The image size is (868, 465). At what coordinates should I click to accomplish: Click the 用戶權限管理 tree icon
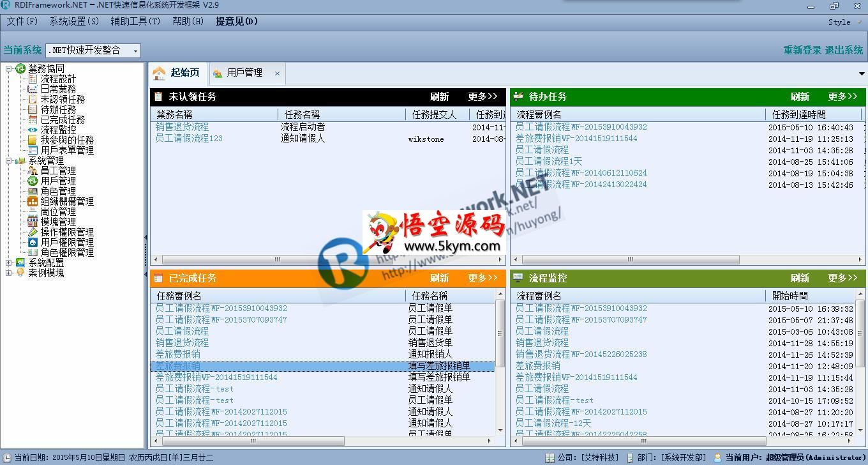click(x=33, y=242)
